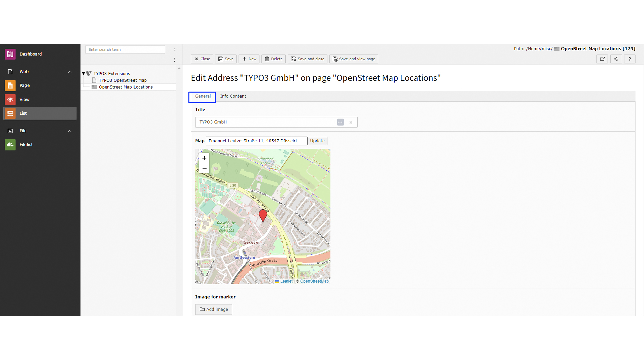Zoom out on the map
The width and height of the screenshot is (644, 360).
click(x=204, y=168)
